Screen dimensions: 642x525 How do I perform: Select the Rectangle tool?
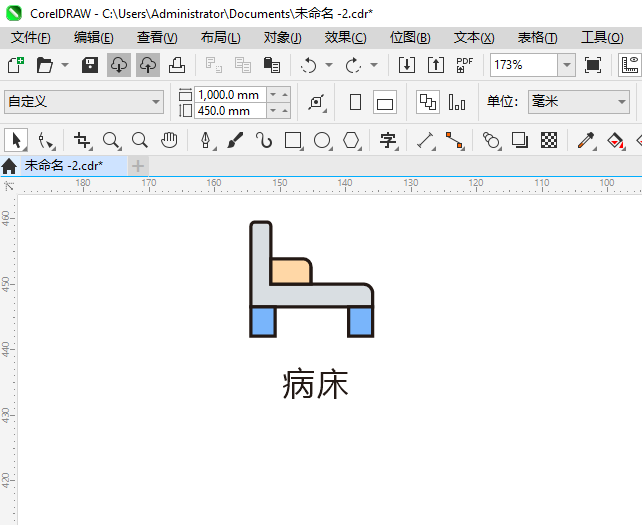293,140
